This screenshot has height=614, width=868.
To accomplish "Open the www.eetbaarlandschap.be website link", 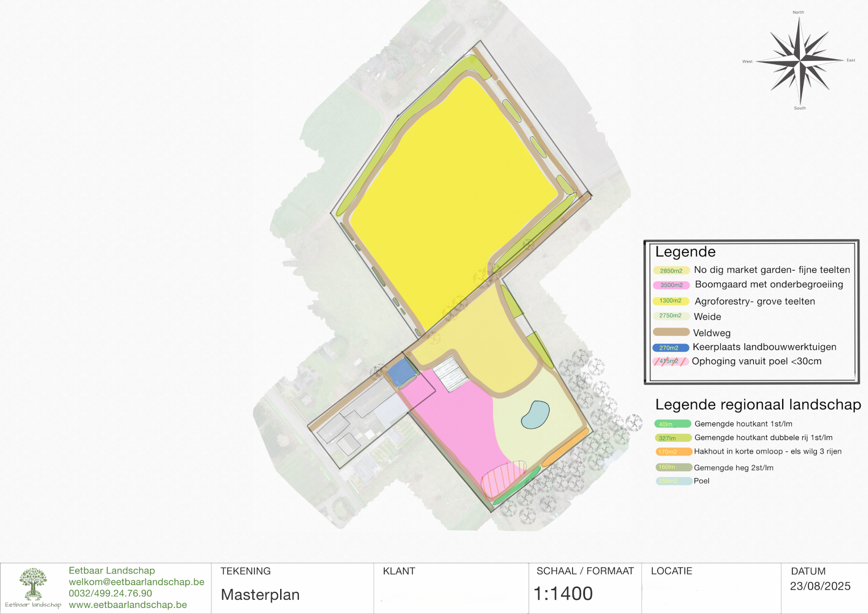I will tap(128, 604).
